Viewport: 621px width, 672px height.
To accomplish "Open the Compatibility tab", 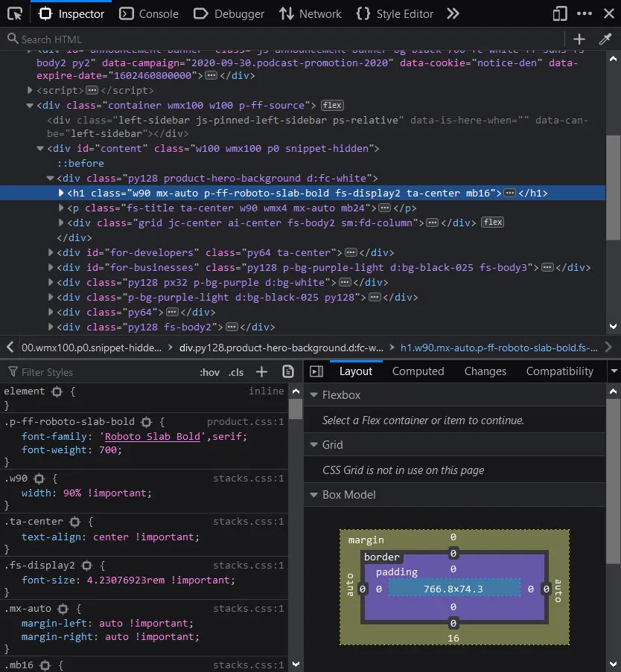I will [x=560, y=371].
